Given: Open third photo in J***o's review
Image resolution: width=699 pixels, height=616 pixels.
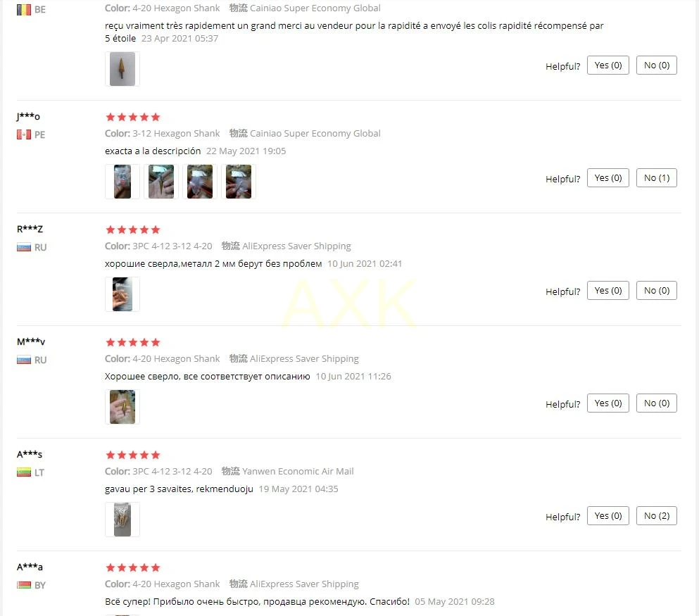Looking at the screenshot, I should [x=200, y=182].
